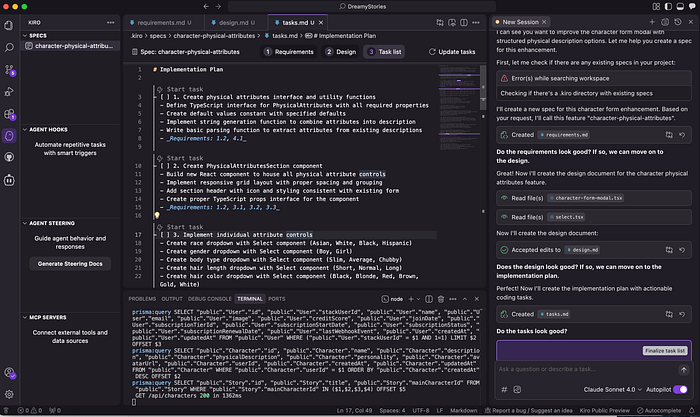Open the Claude Sonnet 4.0 model dropdown
The width and height of the screenshot is (700, 417).
pos(612,389)
